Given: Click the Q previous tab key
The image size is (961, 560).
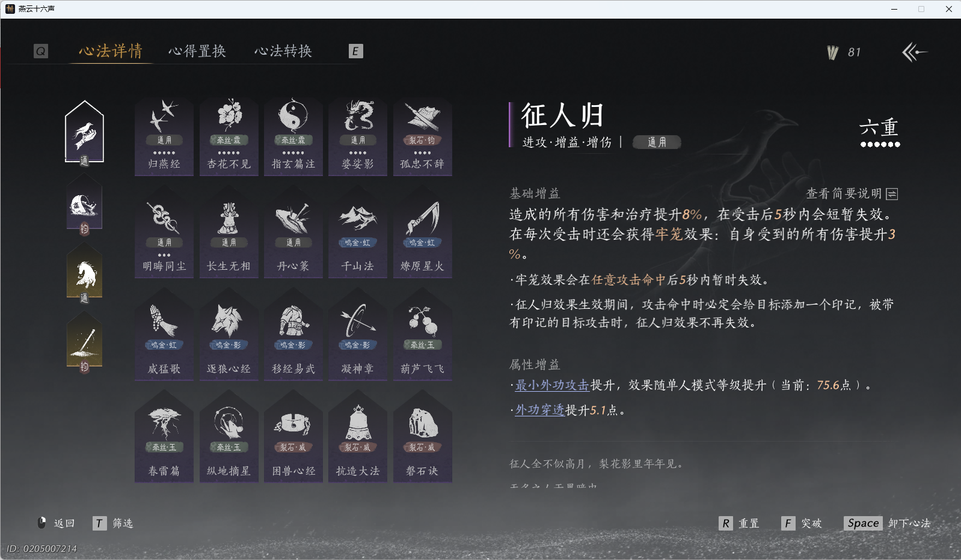Looking at the screenshot, I should (x=40, y=51).
